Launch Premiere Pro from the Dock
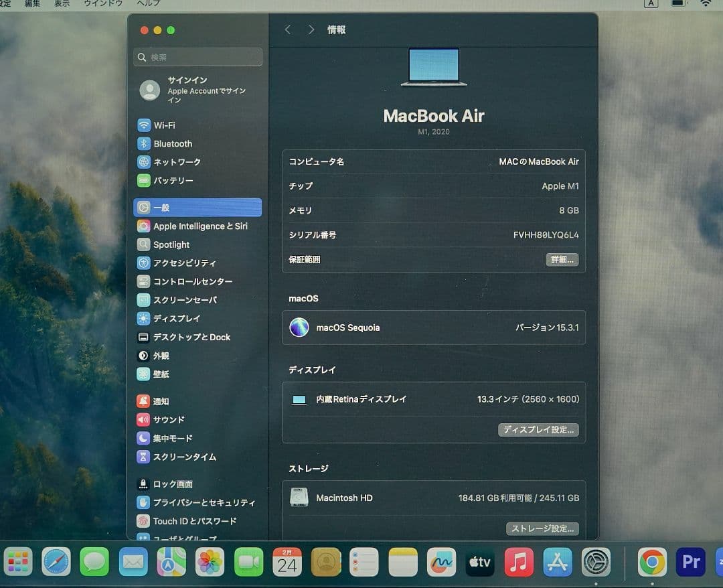The height and width of the screenshot is (588, 723). 690,562
